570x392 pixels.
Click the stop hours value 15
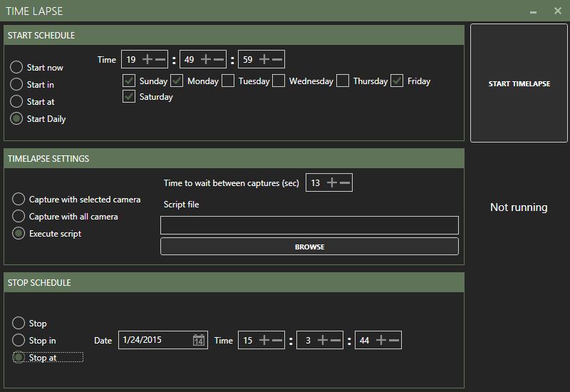[248, 340]
